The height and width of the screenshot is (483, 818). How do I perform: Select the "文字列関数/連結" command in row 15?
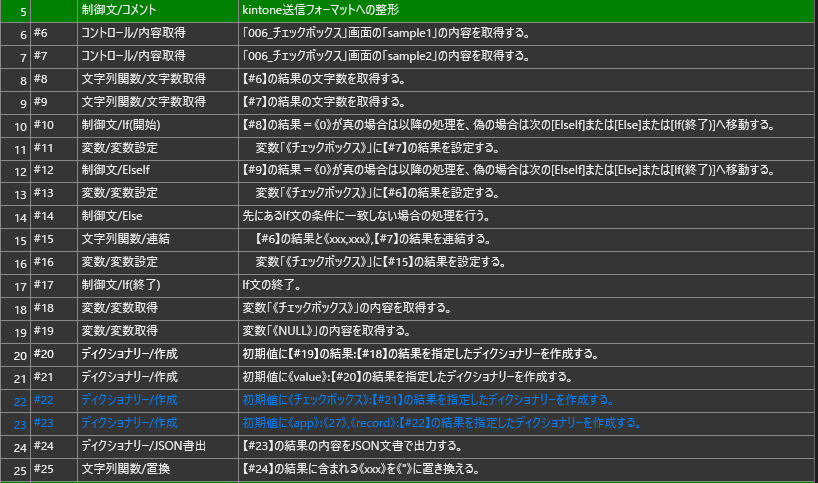(x=125, y=239)
